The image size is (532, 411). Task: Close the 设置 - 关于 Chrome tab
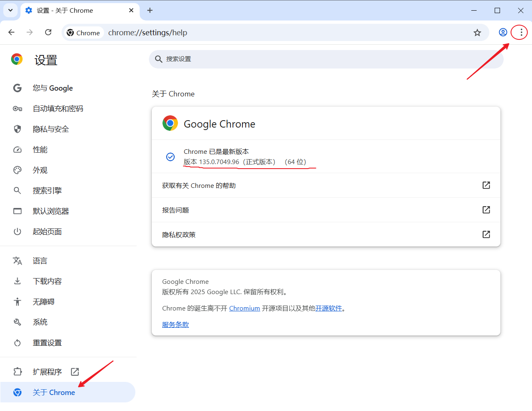pyautogui.click(x=131, y=10)
